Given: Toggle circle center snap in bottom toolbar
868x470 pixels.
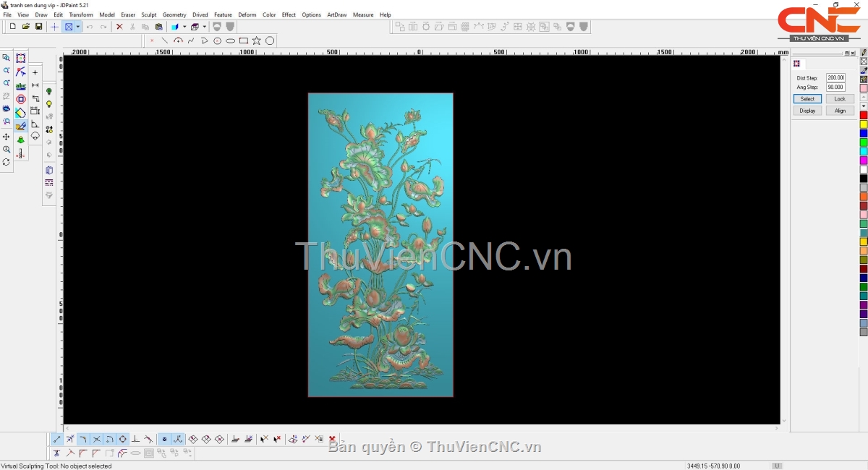Looking at the screenshot, I should coord(123,439).
